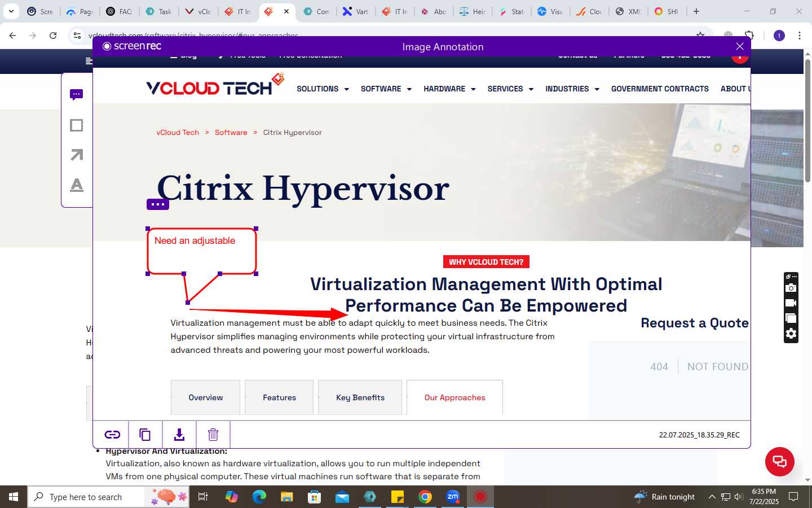
Task: Go forward in Chrome
Action: [x=33, y=36]
